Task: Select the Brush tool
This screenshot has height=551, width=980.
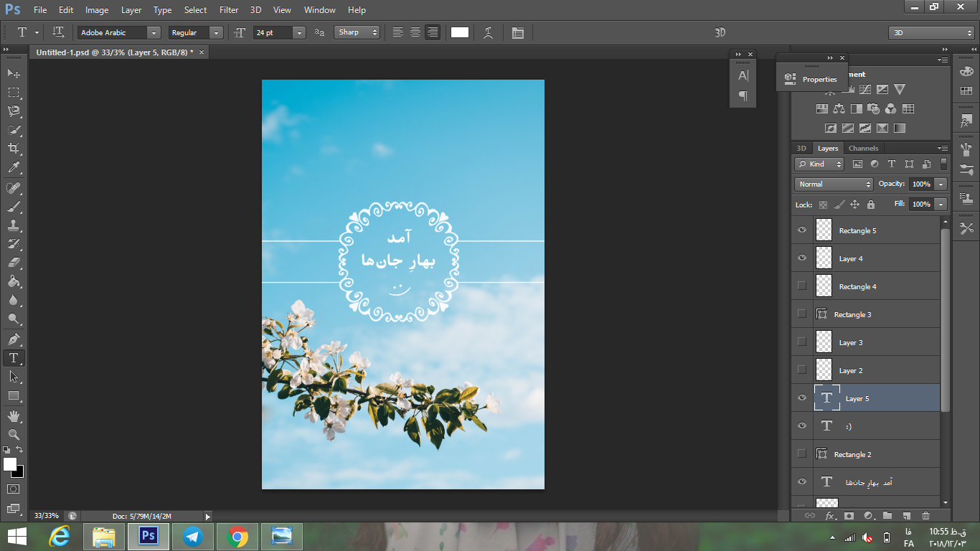Action: (14, 207)
